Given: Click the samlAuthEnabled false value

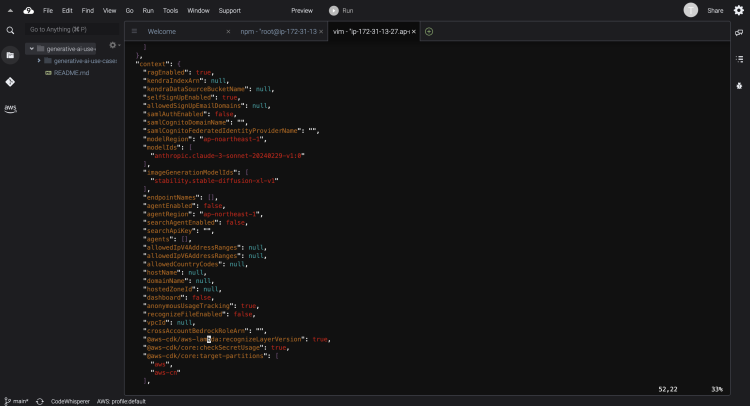Looking at the screenshot, I should coord(224,114).
